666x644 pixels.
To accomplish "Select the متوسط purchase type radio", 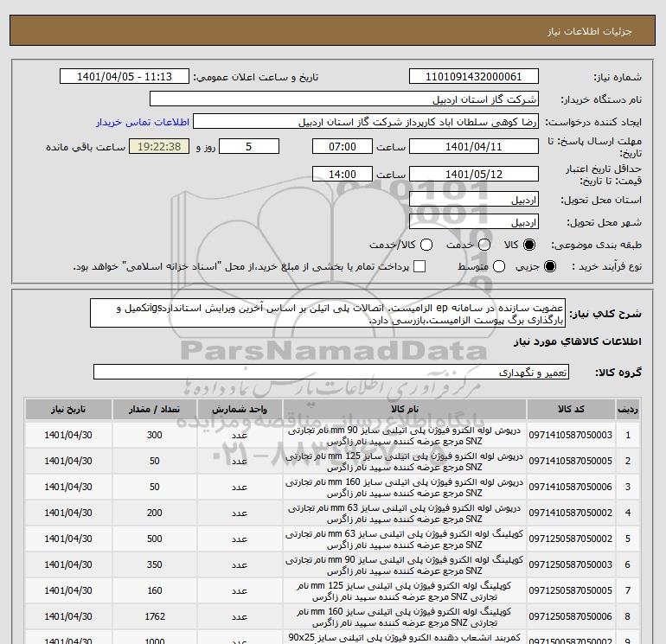I will pos(499,266).
